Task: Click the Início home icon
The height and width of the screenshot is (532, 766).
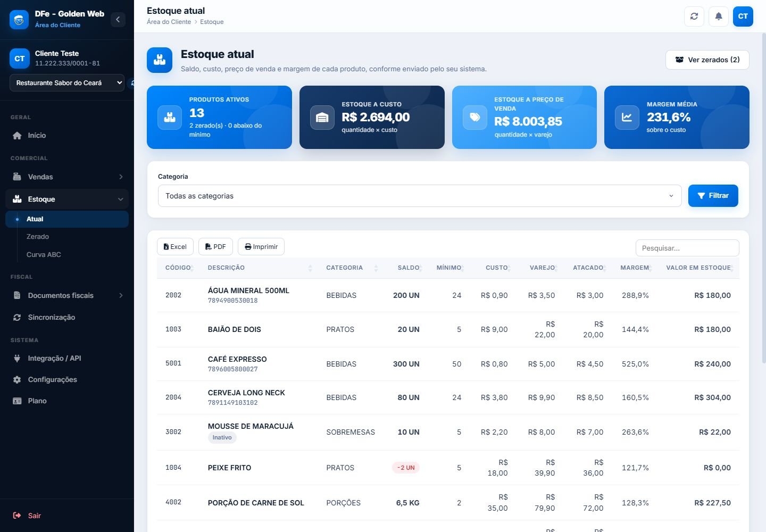Action: [x=17, y=136]
